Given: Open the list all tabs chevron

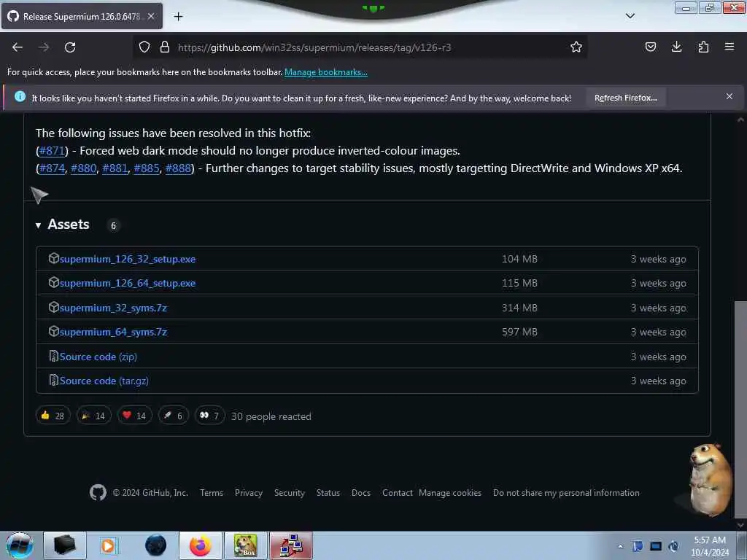Looking at the screenshot, I should [x=630, y=16].
